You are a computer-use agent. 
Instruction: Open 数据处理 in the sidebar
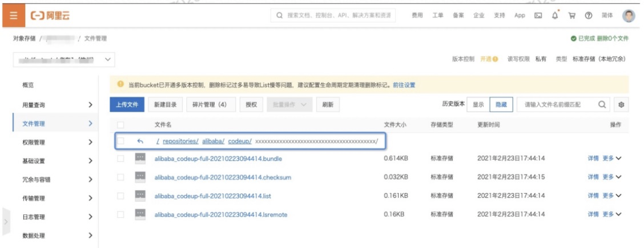(x=34, y=235)
